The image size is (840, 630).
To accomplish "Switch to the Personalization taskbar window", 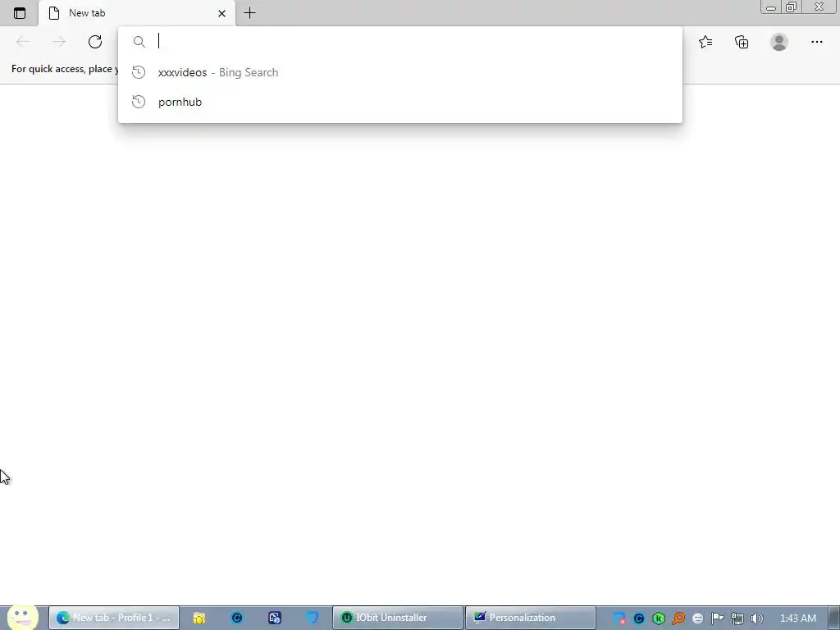I will (x=531, y=618).
